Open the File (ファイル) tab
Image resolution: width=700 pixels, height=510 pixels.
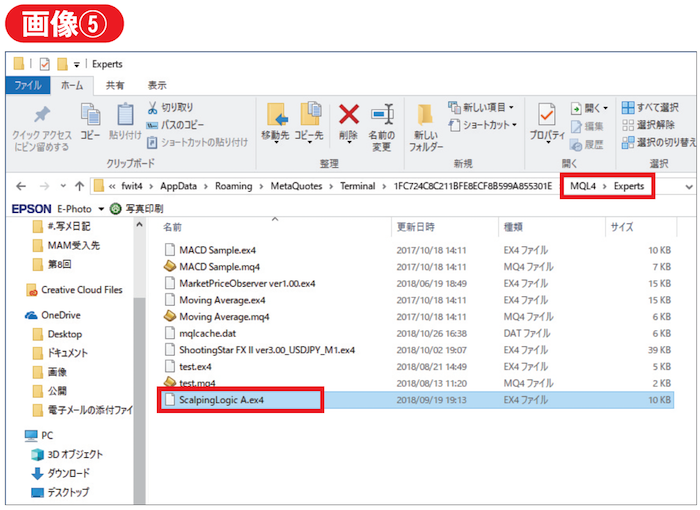point(28,85)
